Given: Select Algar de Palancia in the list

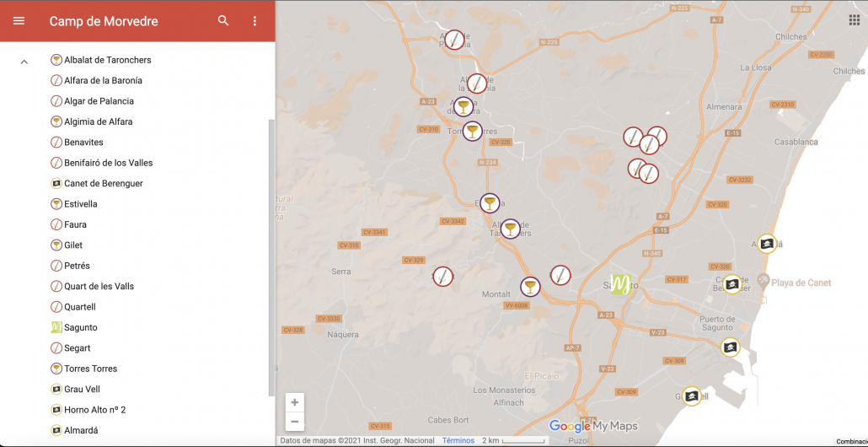Looking at the screenshot, I should click(99, 101).
